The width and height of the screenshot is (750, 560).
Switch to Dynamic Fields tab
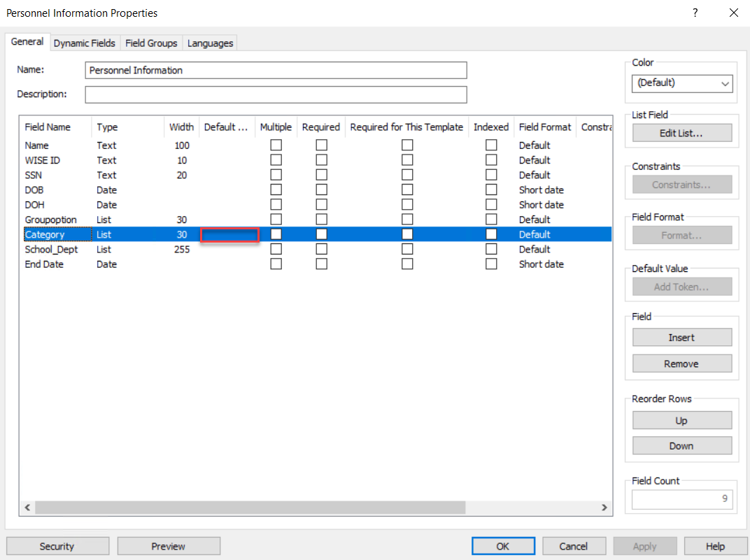pos(85,43)
